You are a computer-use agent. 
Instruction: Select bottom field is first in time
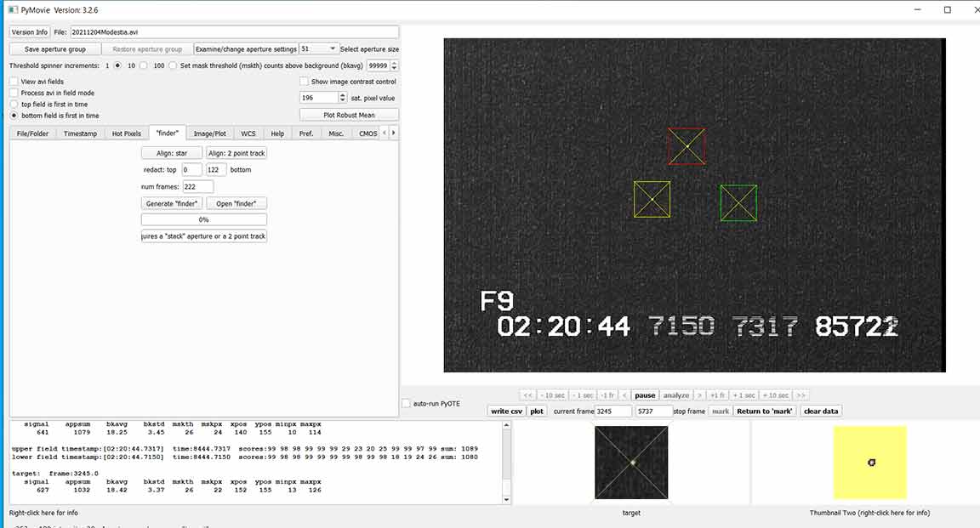pos(14,116)
